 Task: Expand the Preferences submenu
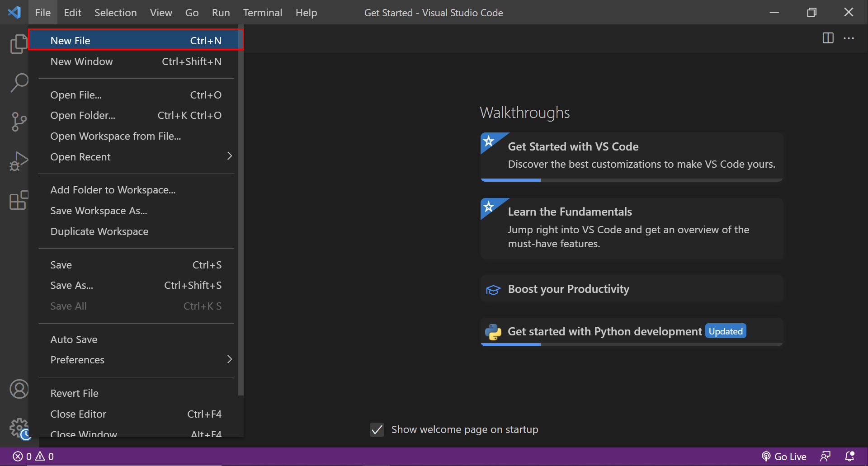[x=136, y=360]
